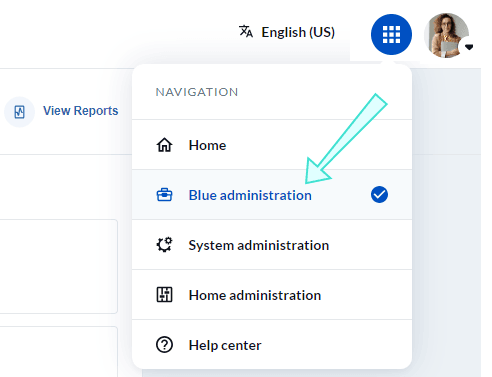Click the Blue administration briefcase icon
Viewport: 492px width, 377px height.
(x=164, y=195)
